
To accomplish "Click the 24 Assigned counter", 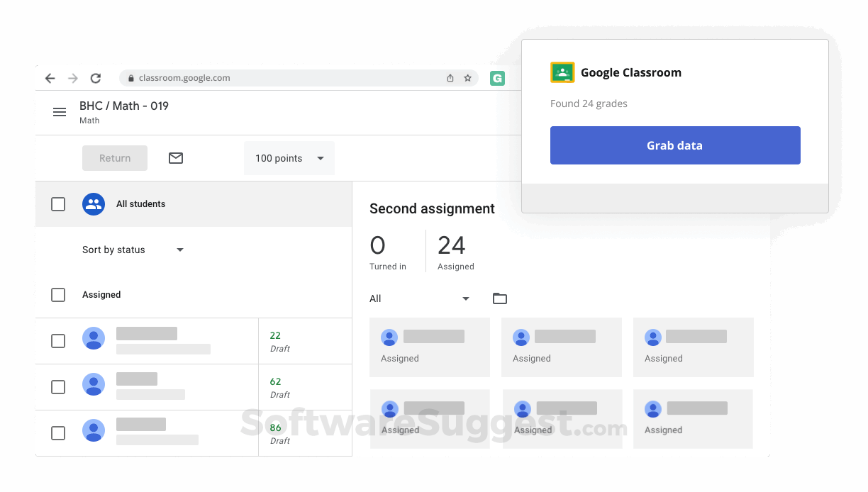I will tap(455, 252).
